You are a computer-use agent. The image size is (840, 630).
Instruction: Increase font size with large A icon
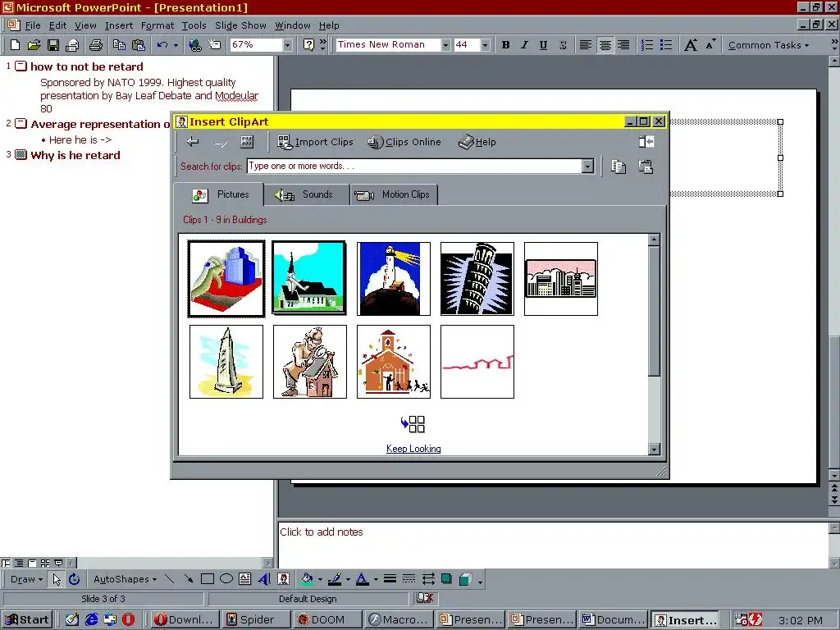(x=691, y=45)
